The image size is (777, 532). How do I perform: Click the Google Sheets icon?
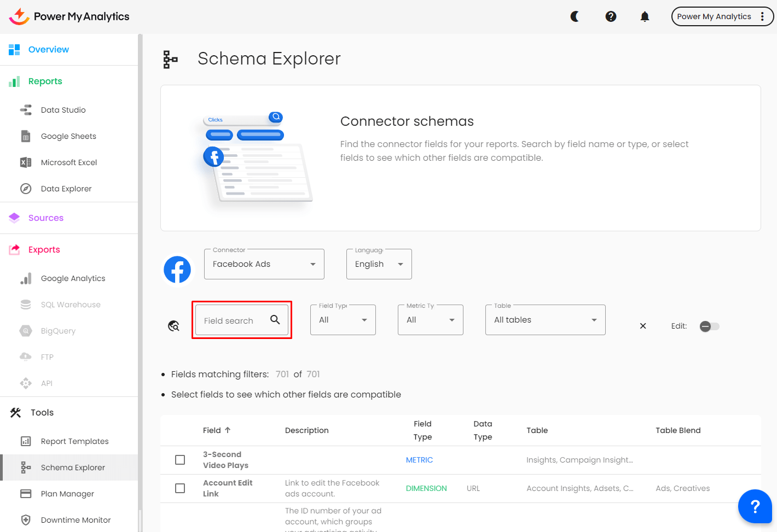(x=26, y=136)
